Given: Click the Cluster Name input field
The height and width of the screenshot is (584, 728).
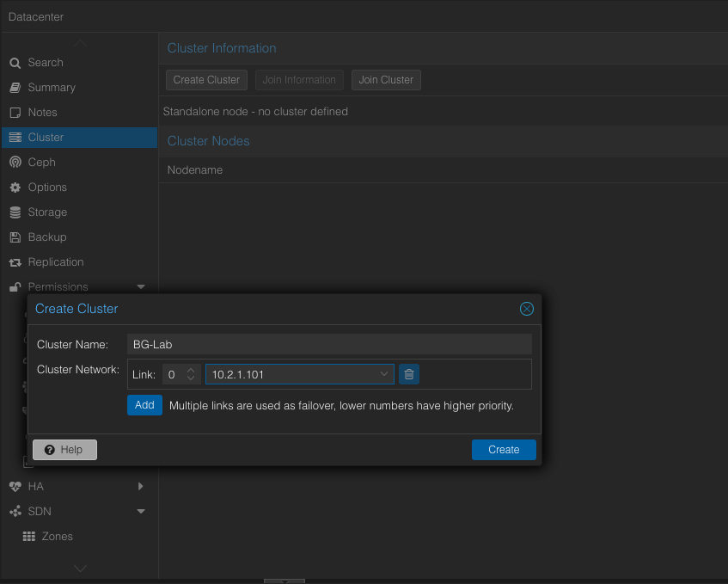Looking at the screenshot, I should coord(329,344).
